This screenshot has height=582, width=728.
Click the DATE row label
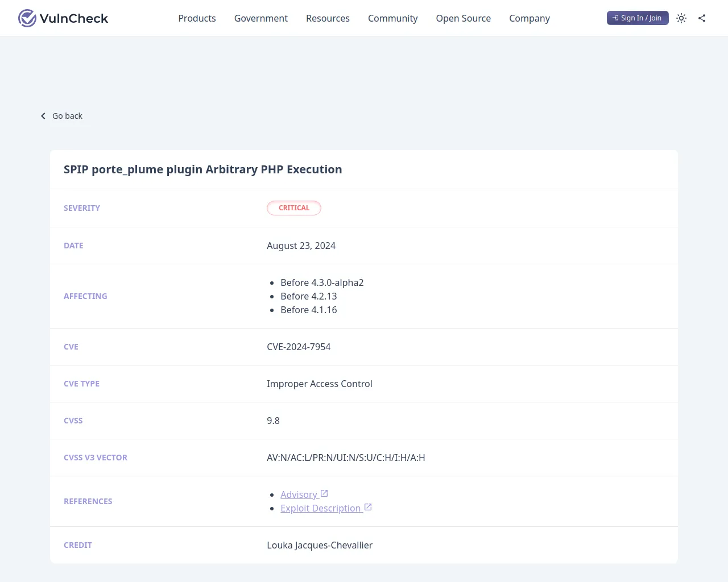pos(73,246)
